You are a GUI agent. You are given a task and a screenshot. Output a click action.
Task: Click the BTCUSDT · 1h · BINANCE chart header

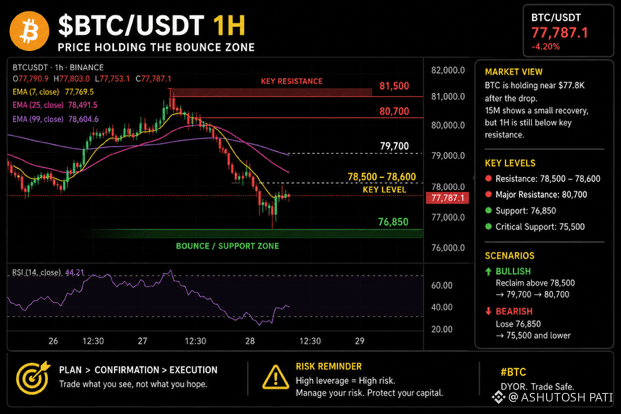pyautogui.click(x=58, y=67)
